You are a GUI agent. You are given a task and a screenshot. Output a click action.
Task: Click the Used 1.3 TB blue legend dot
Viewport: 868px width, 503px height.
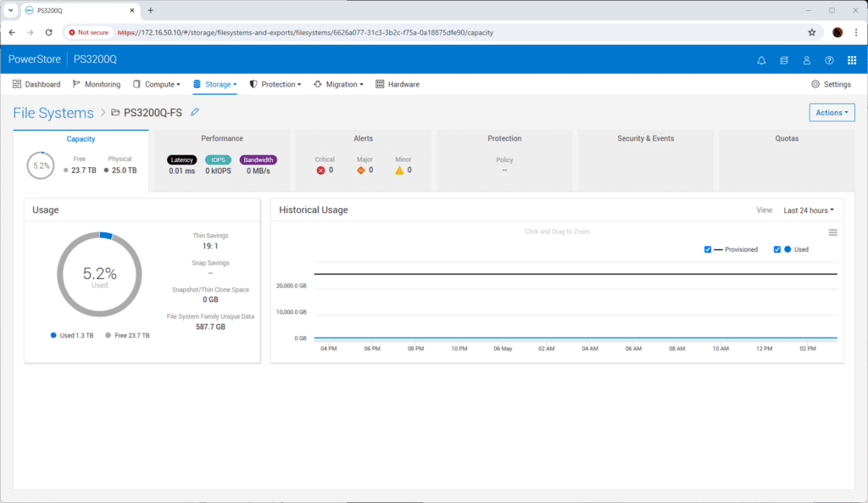(53, 335)
